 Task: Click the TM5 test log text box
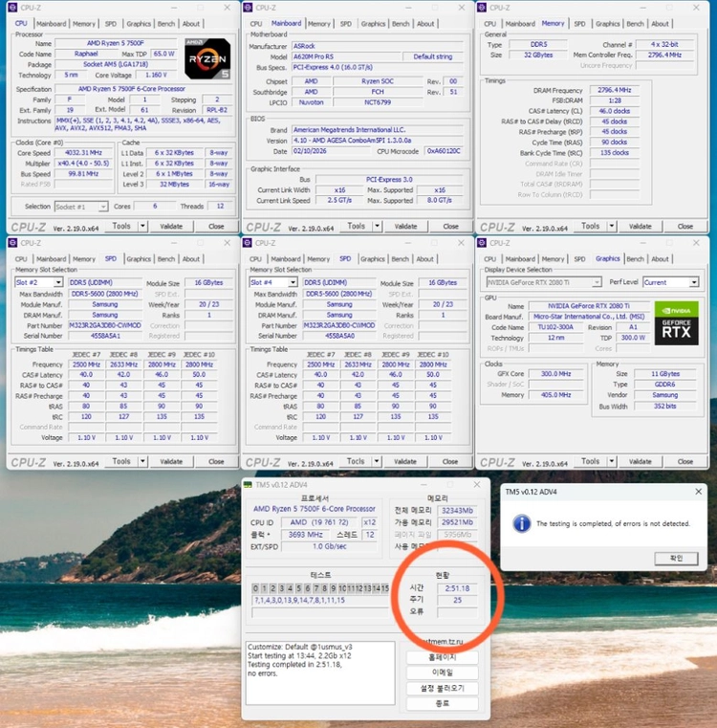[x=320, y=673]
